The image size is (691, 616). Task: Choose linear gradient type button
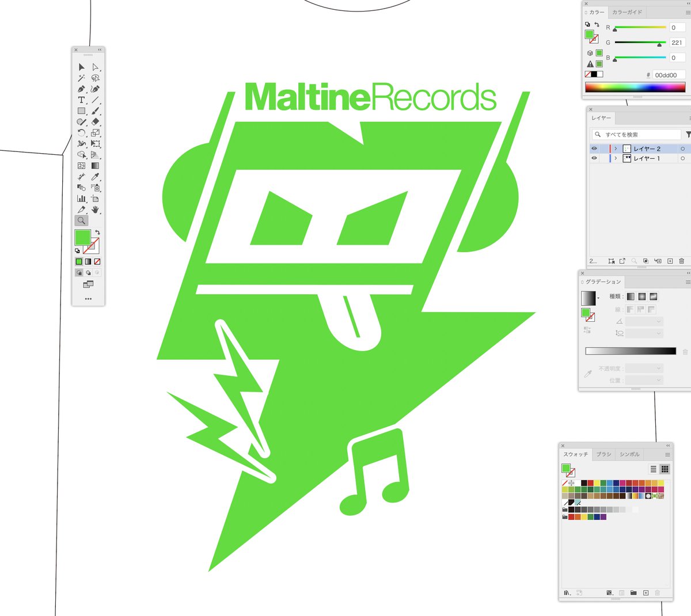[x=631, y=296]
